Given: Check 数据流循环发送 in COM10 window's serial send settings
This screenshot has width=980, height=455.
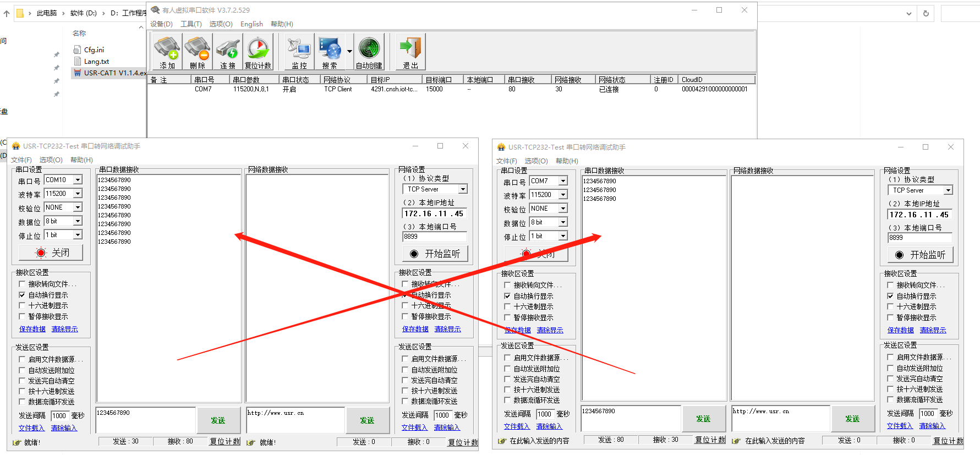Looking at the screenshot, I should tap(23, 402).
